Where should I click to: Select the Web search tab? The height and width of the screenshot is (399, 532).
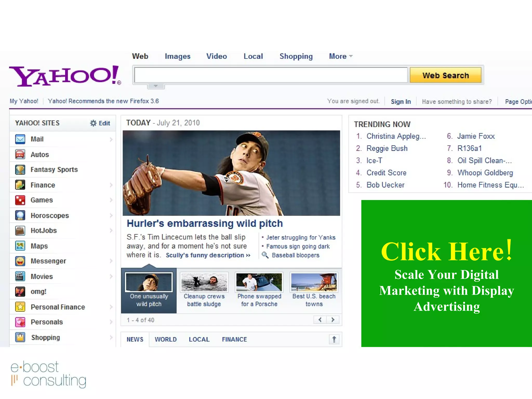[x=140, y=56]
